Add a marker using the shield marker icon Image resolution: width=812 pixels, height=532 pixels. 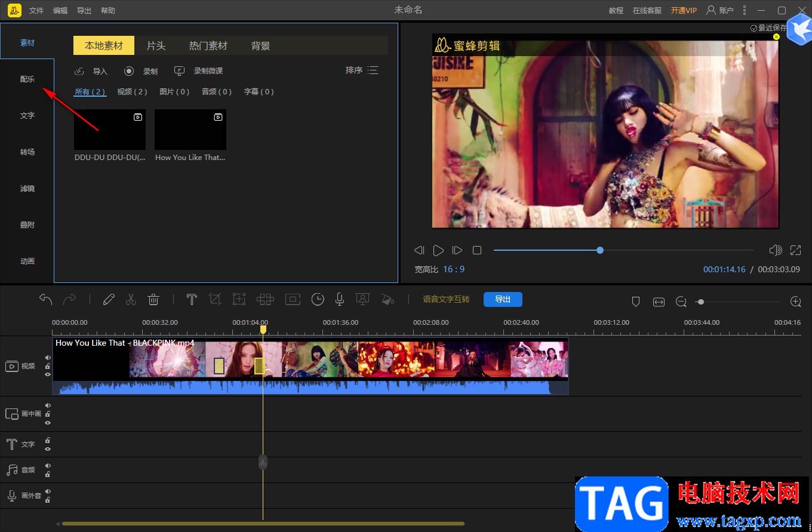(636, 302)
